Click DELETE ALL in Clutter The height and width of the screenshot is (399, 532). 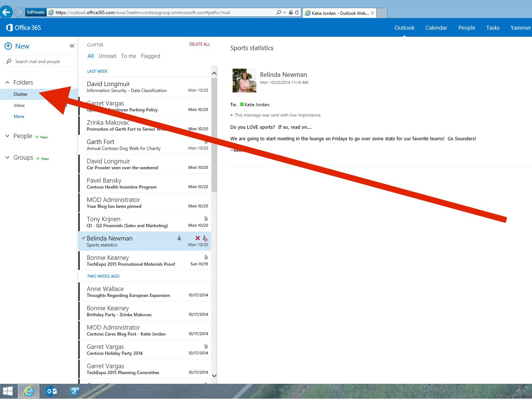(200, 44)
